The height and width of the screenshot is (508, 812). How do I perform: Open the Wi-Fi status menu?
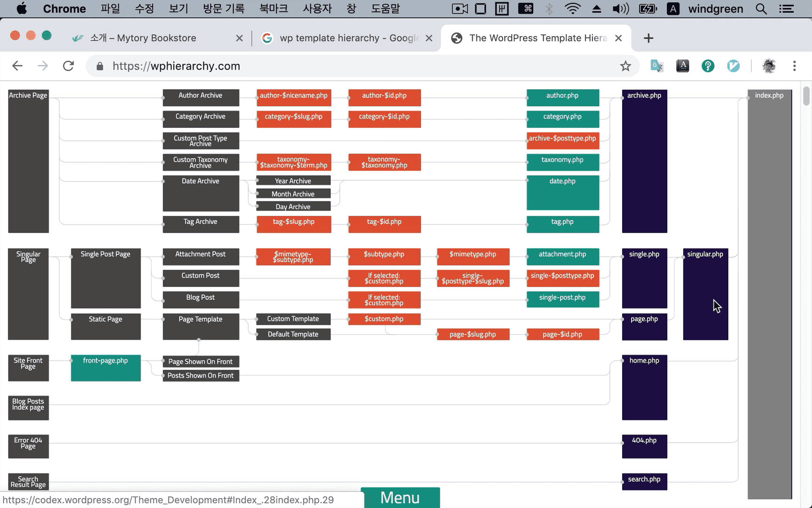click(572, 8)
